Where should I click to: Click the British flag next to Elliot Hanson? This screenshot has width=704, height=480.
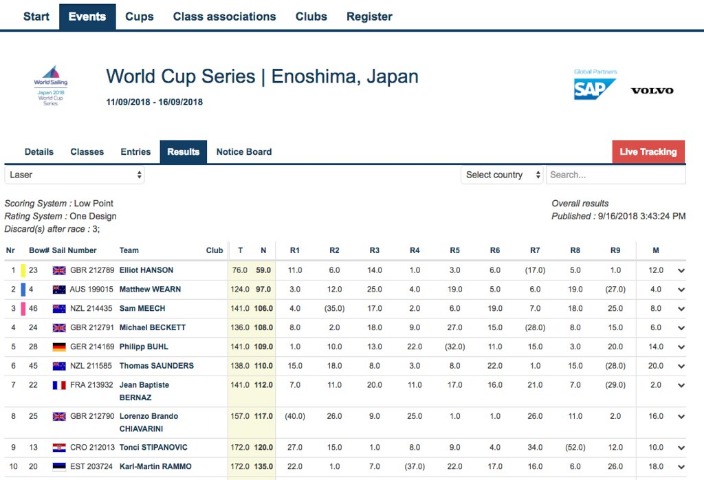[58, 270]
